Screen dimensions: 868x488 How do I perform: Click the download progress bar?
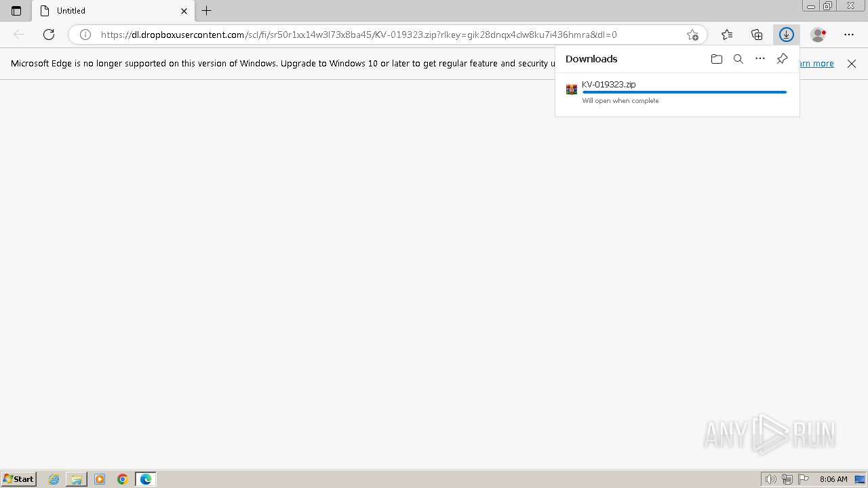(684, 92)
